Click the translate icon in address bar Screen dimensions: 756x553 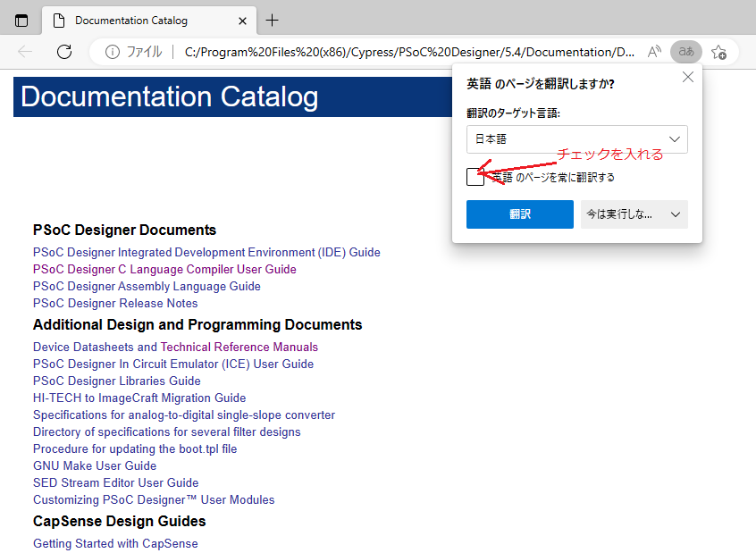[686, 52]
